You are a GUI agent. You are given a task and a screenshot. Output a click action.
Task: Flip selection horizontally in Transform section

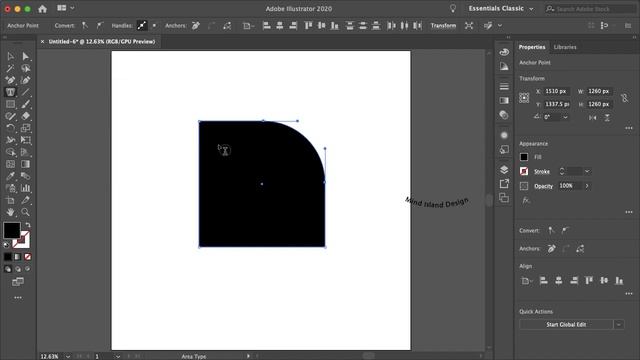pos(593,118)
